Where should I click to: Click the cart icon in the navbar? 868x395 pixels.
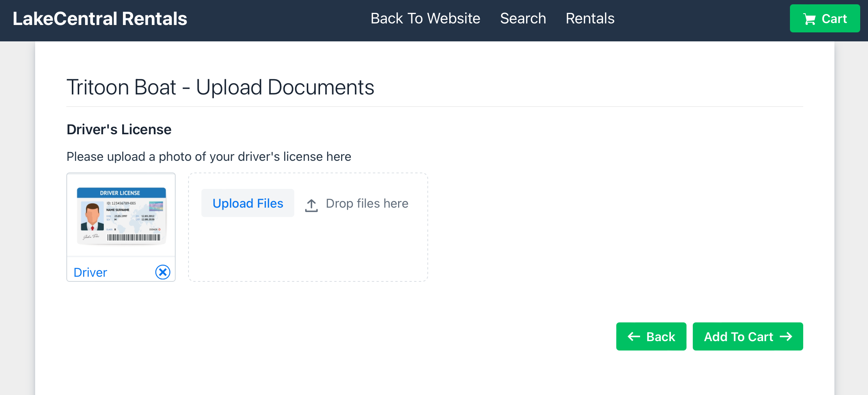(810, 18)
